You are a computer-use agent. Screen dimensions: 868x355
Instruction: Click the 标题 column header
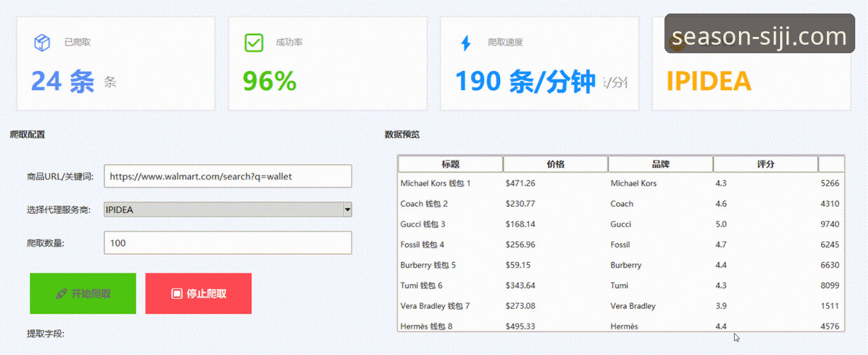point(450,164)
